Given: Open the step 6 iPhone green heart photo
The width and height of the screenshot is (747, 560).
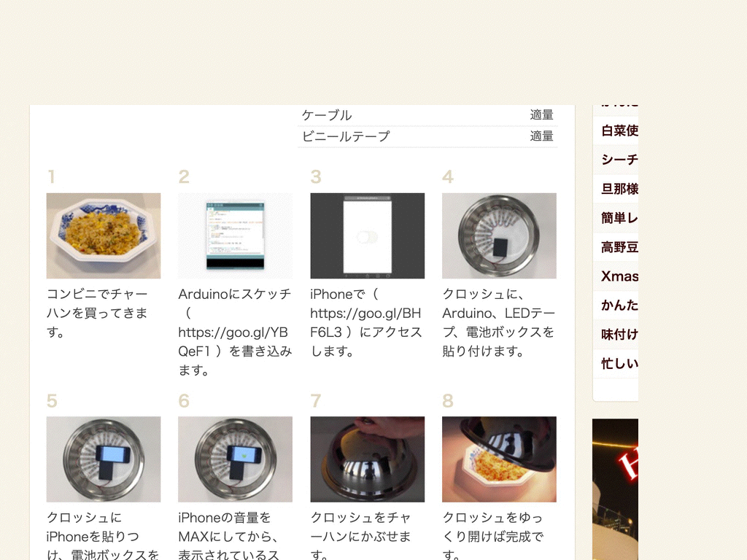Looking at the screenshot, I should [x=236, y=459].
